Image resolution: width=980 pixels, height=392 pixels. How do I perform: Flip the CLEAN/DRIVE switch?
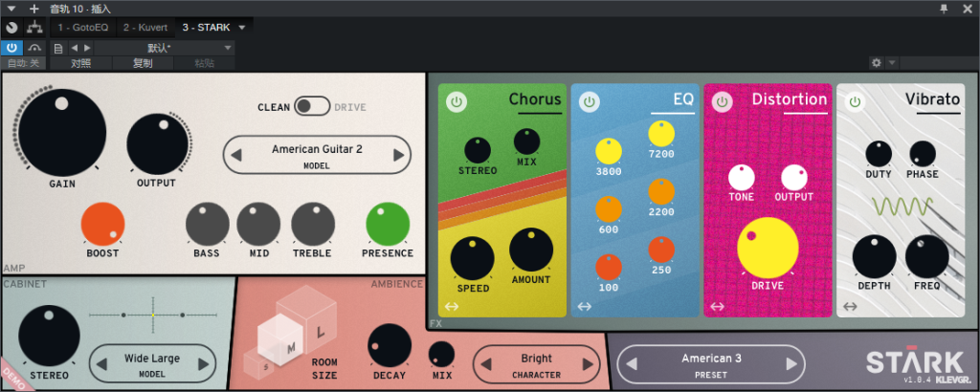[x=312, y=107]
